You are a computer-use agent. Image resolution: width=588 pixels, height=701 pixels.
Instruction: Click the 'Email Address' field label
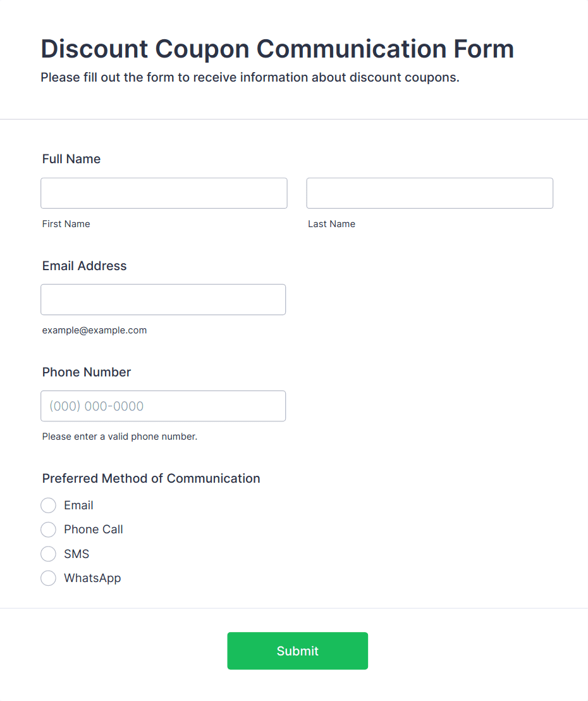pos(85,266)
